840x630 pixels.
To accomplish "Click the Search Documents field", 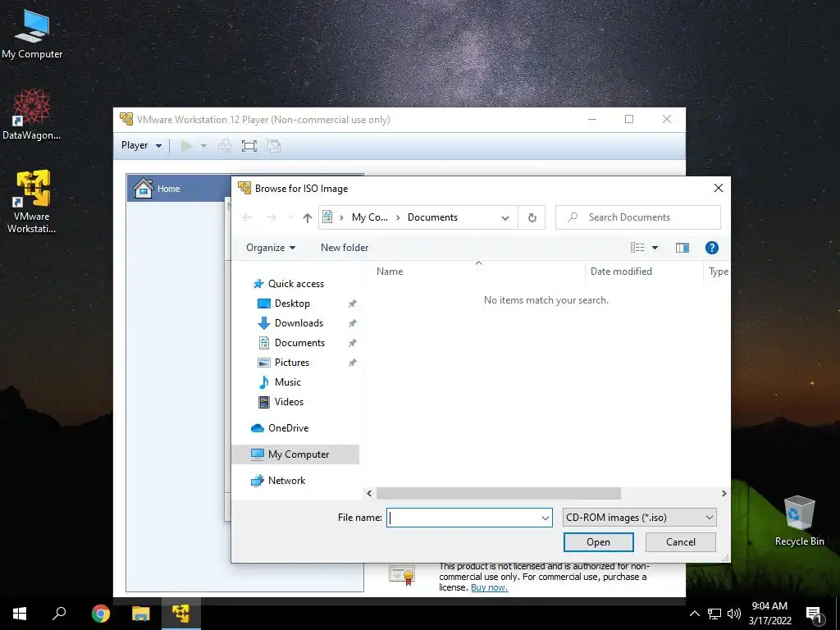I will click(x=638, y=217).
